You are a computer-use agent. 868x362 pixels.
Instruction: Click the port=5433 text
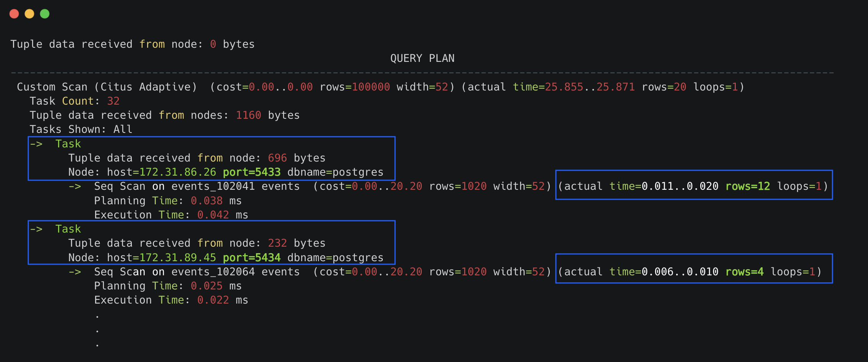[x=252, y=172]
